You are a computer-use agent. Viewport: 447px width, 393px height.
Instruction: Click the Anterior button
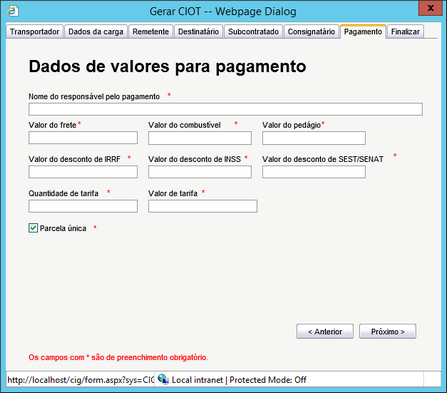point(325,331)
